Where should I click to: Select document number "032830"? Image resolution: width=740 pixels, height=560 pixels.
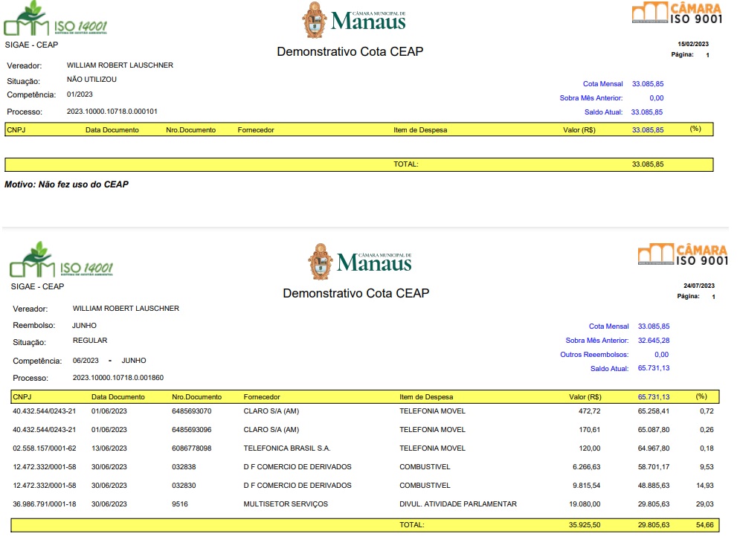click(184, 486)
